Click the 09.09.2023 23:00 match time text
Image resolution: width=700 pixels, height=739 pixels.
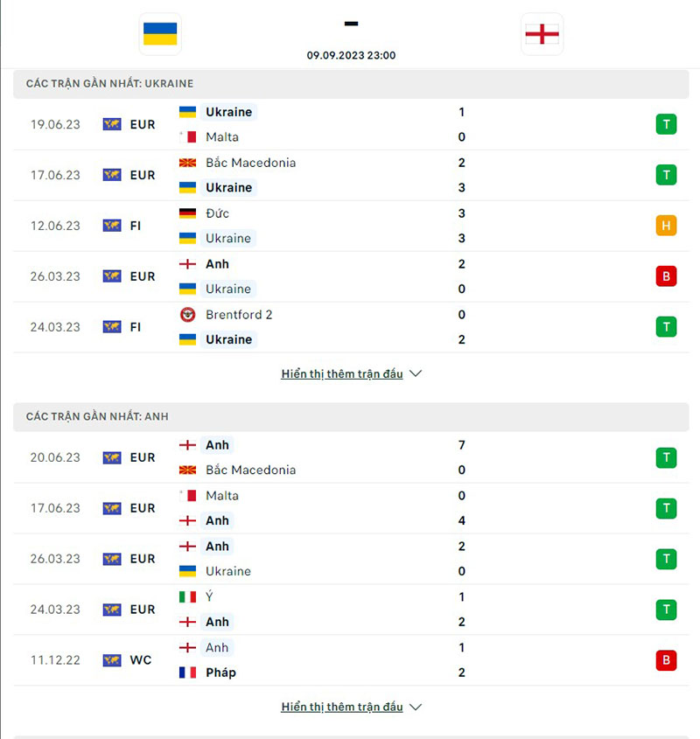[x=351, y=55]
